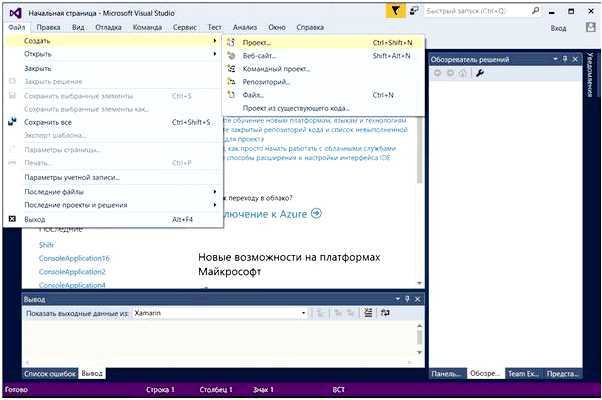Open recent project ConsoleApplication2
This screenshot has height=400, width=602.
click(72, 272)
